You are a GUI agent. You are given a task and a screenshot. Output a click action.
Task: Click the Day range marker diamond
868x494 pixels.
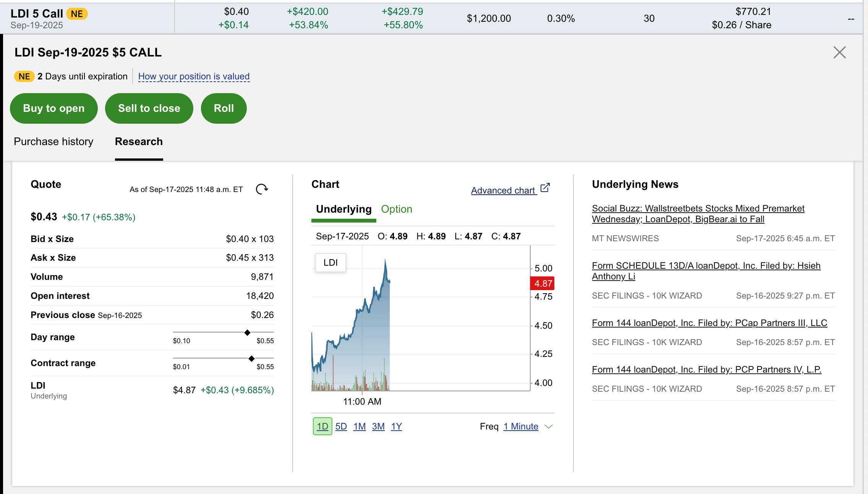(247, 333)
